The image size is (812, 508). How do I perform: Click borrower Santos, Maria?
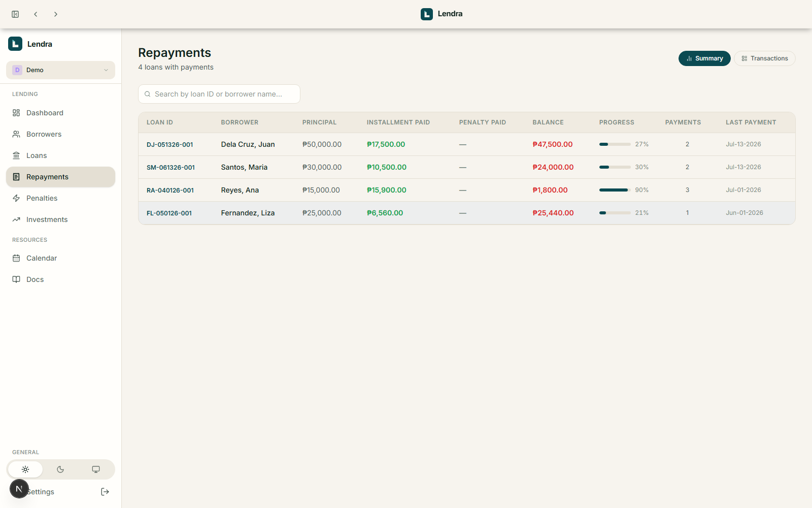(244, 167)
